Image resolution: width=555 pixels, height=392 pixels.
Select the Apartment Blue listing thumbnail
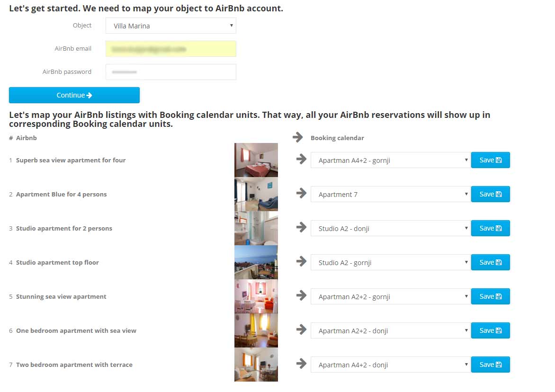coord(256,194)
